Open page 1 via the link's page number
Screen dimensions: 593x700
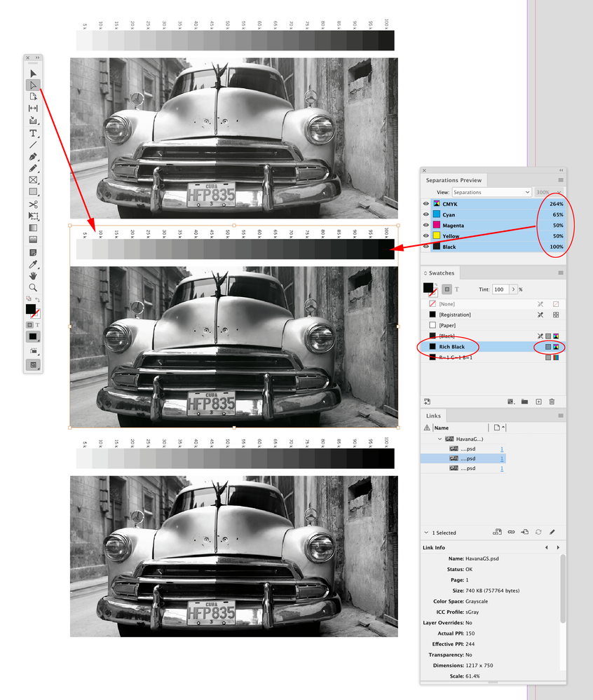(501, 458)
